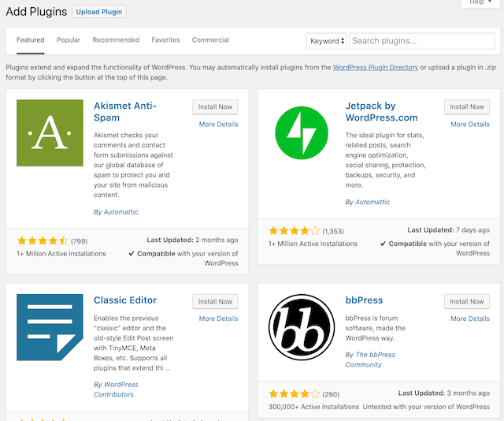Viewport: 504px width, 421px height.
Task: Click the WordPress Contributors author link
Action: [116, 389]
